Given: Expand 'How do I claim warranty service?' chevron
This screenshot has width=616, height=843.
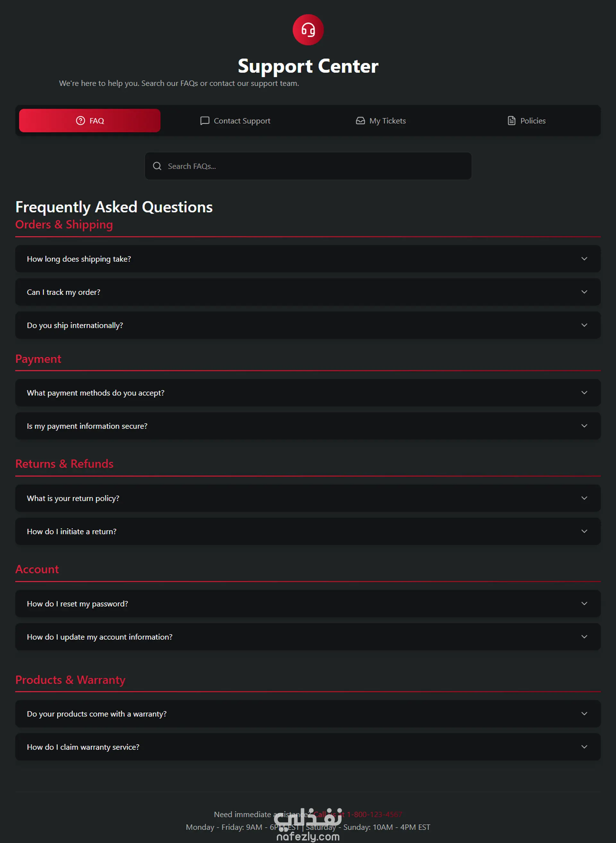Looking at the screenshot, I should click(584, 747).
